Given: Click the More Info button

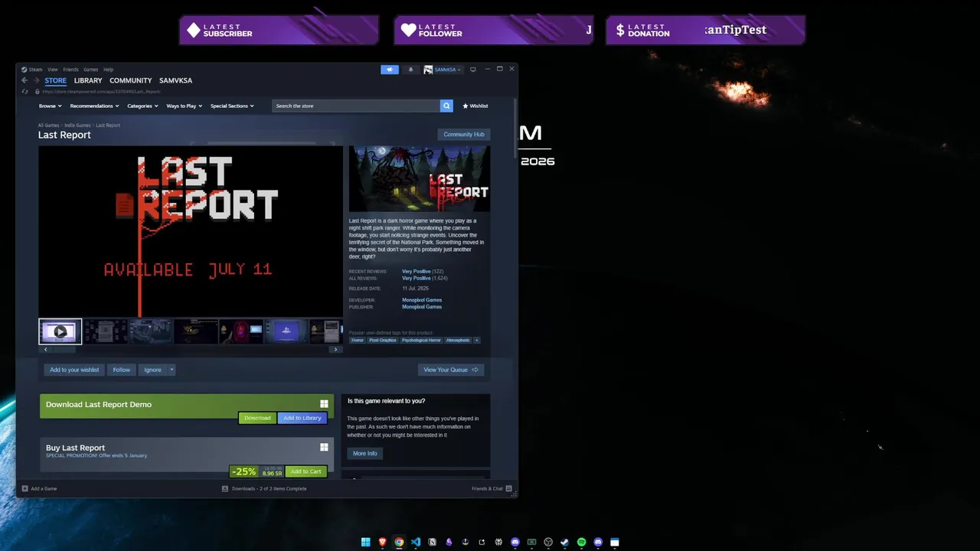Looking at the screenshot, I should (x=365, y=453).
